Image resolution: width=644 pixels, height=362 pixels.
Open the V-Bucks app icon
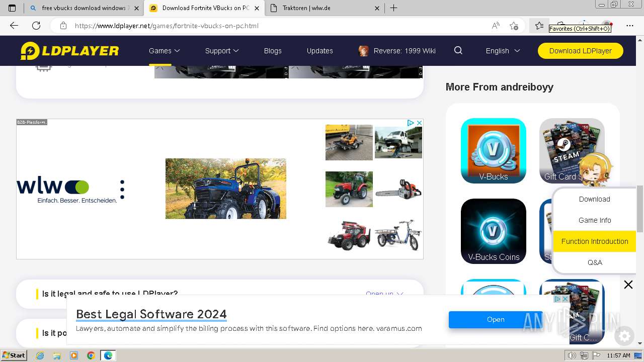pyautogui.click(x=494, y=151)
